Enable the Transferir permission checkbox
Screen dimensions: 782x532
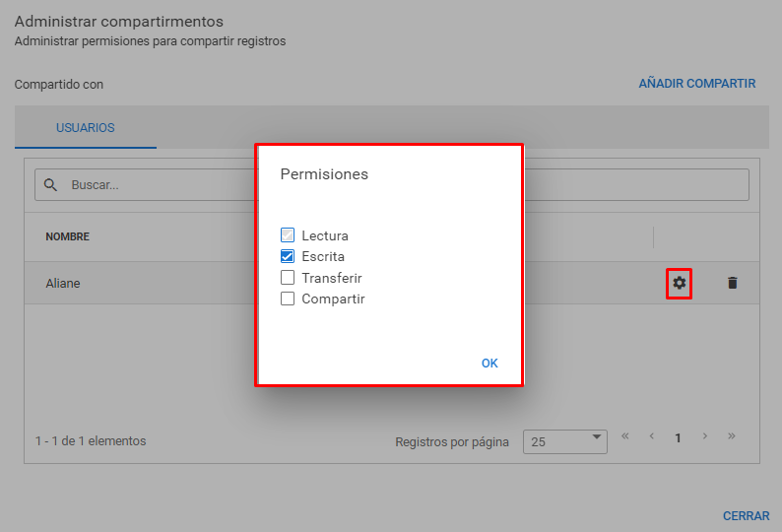tap(288, 277)
